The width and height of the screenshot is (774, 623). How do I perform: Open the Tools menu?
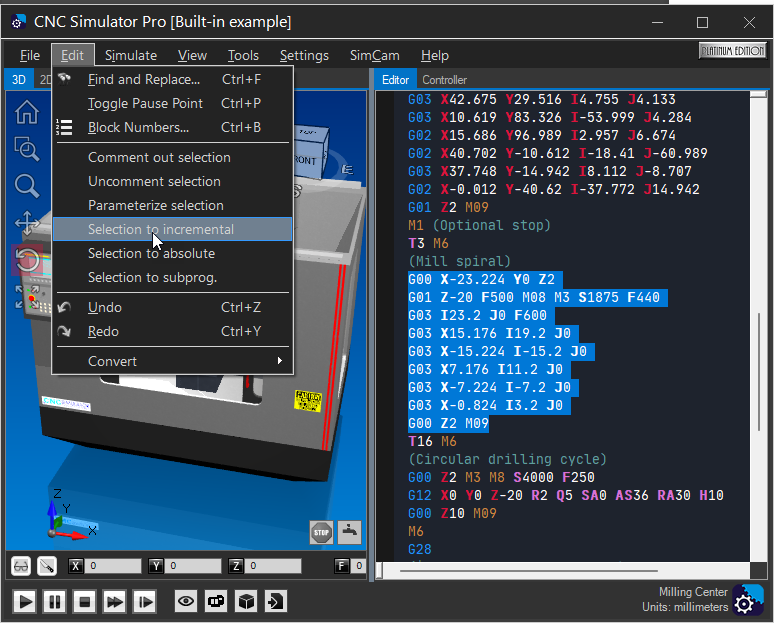pos(243,55)
